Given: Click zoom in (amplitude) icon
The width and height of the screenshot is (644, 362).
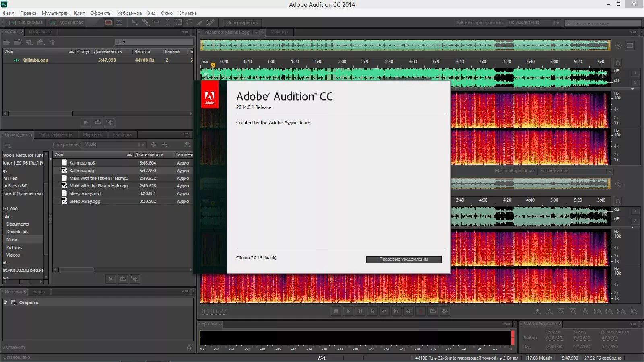Looking at the screenshot, I should 537,311.
